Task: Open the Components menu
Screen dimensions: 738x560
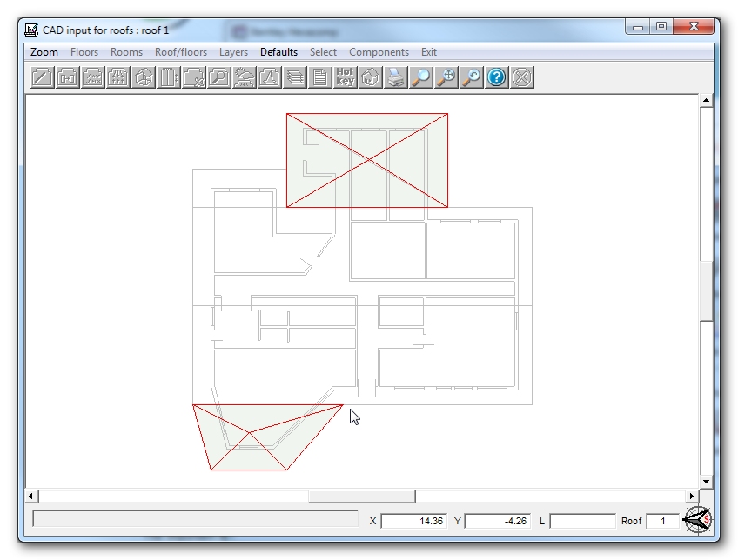Action: click(x=379, y=52)
